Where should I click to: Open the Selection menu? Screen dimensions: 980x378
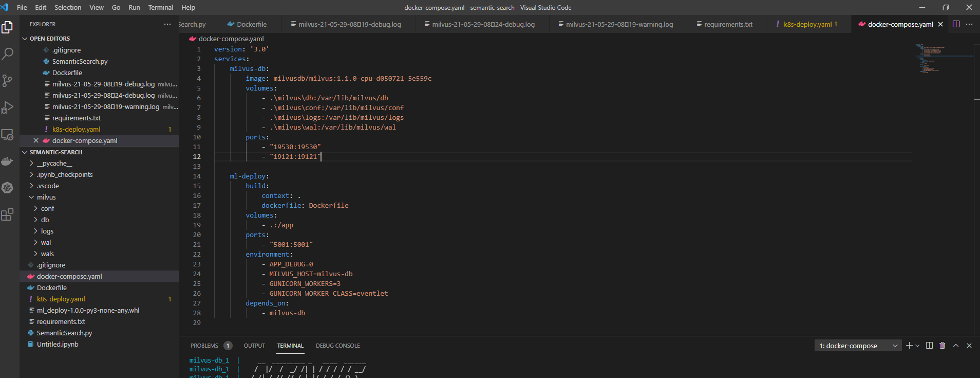point(68,7)
